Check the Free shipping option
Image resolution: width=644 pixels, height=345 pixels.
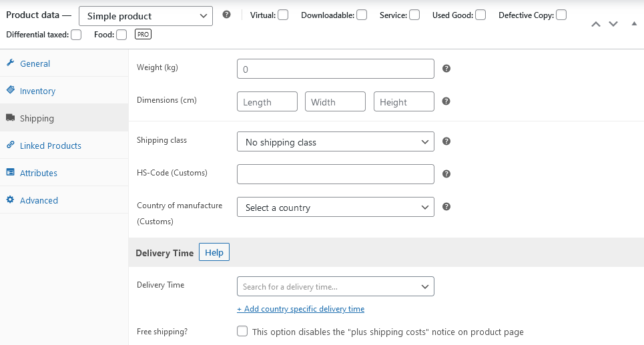242,331
